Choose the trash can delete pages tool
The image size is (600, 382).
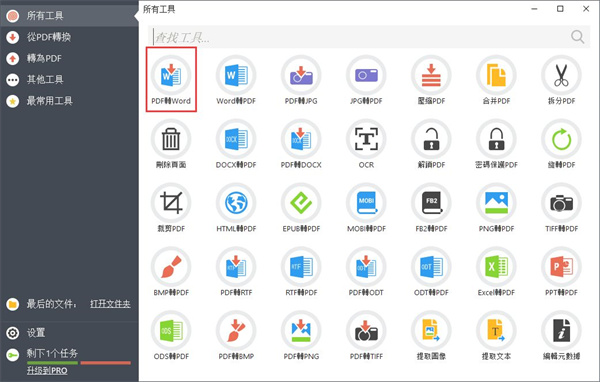[x=171, y=144]
